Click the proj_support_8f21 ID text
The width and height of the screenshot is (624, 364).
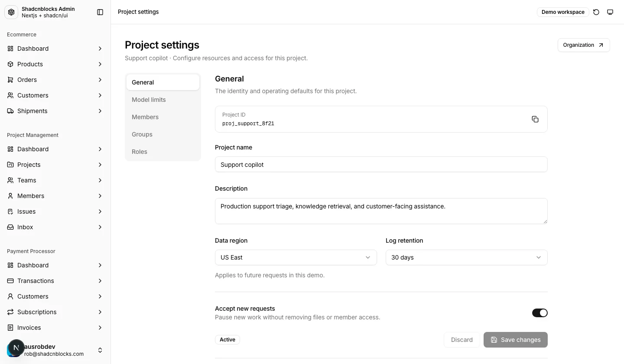pos(248,123)
